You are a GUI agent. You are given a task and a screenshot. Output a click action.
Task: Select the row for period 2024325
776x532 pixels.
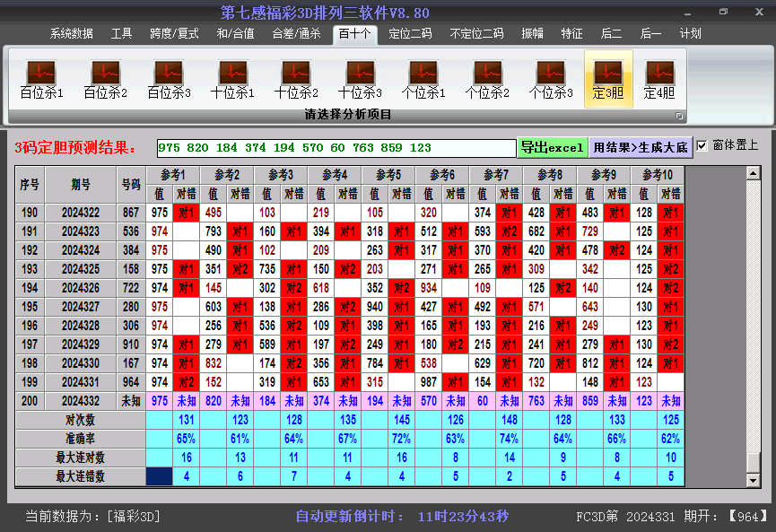pyautogui.click(x=349, y=269)
